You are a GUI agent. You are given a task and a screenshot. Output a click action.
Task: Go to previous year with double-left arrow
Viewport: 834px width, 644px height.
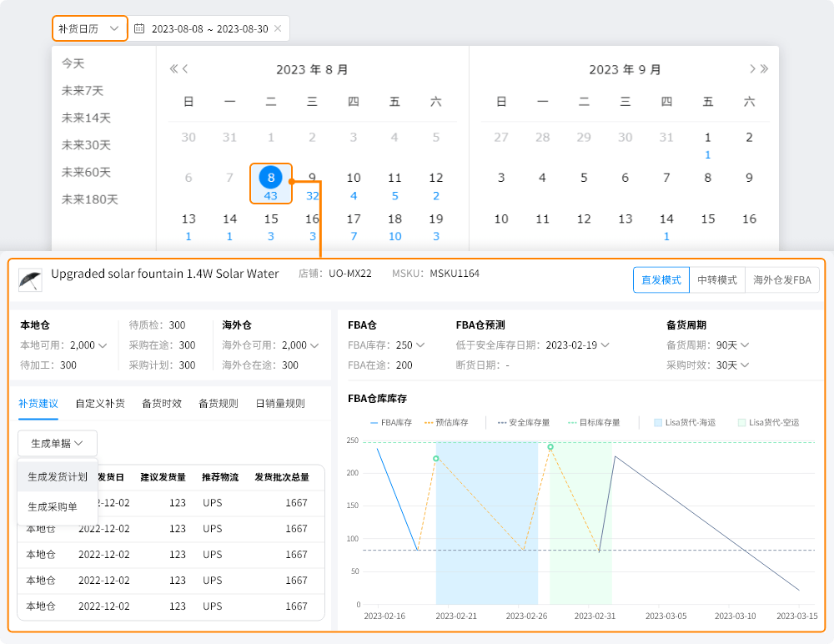(173, 68)
